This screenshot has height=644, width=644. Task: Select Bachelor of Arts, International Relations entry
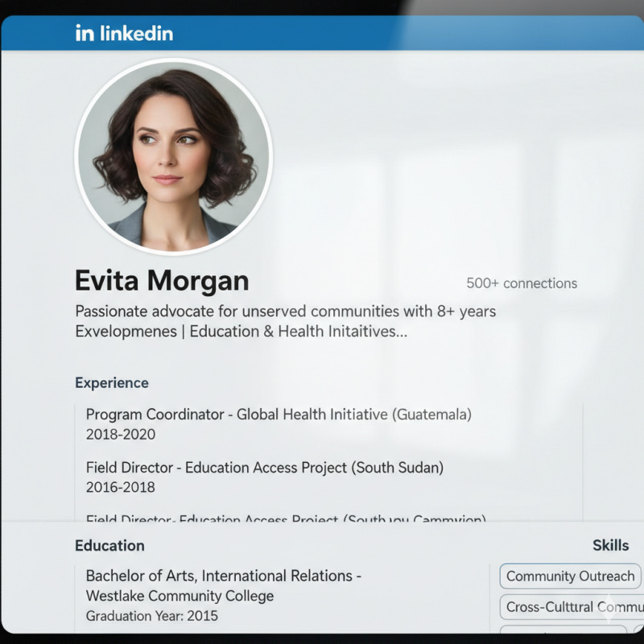click(224, 576)
